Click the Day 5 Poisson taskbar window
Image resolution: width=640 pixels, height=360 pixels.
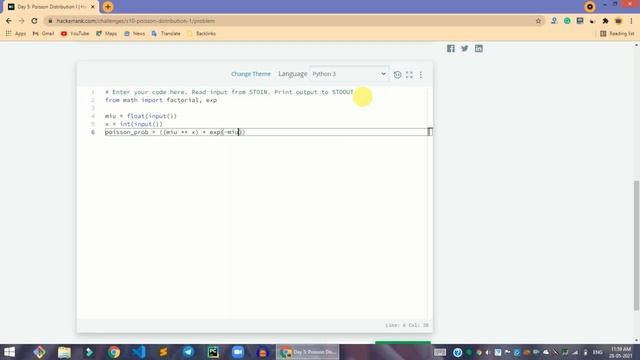click(x=308, y=352)
